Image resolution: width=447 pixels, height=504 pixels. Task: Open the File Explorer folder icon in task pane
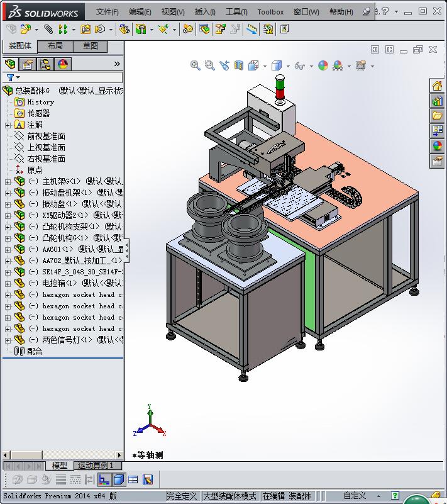point(437,116)
